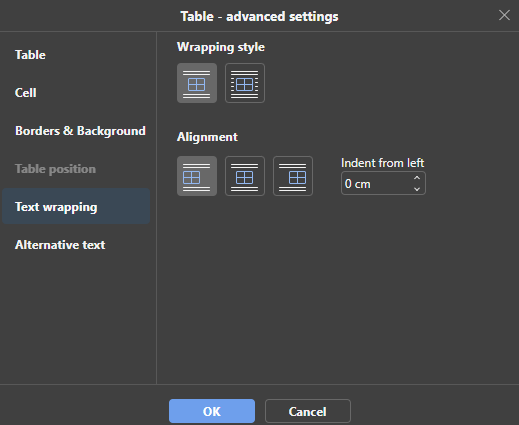Select the Text wrapping tab
Viewport: 519px width, 425px height.
click(76, 207)
